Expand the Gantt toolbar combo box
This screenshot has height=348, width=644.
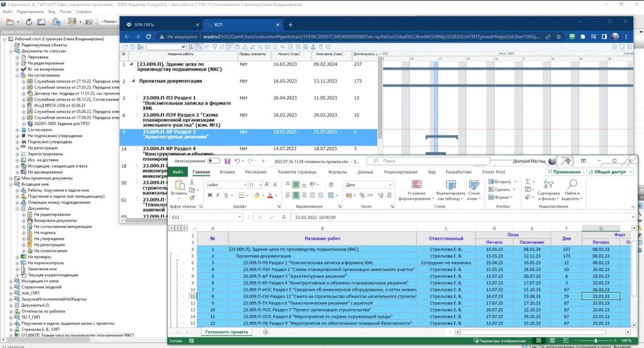click(x=183, y=47)
